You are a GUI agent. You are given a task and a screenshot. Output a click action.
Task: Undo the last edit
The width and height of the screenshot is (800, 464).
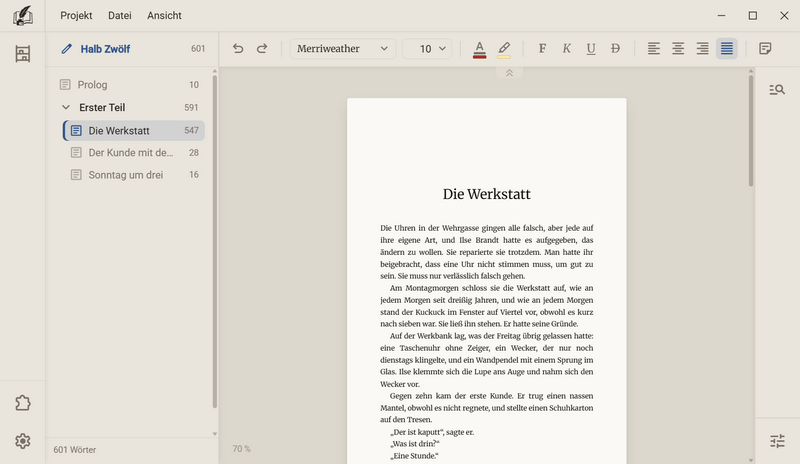[x=238, y=48]
